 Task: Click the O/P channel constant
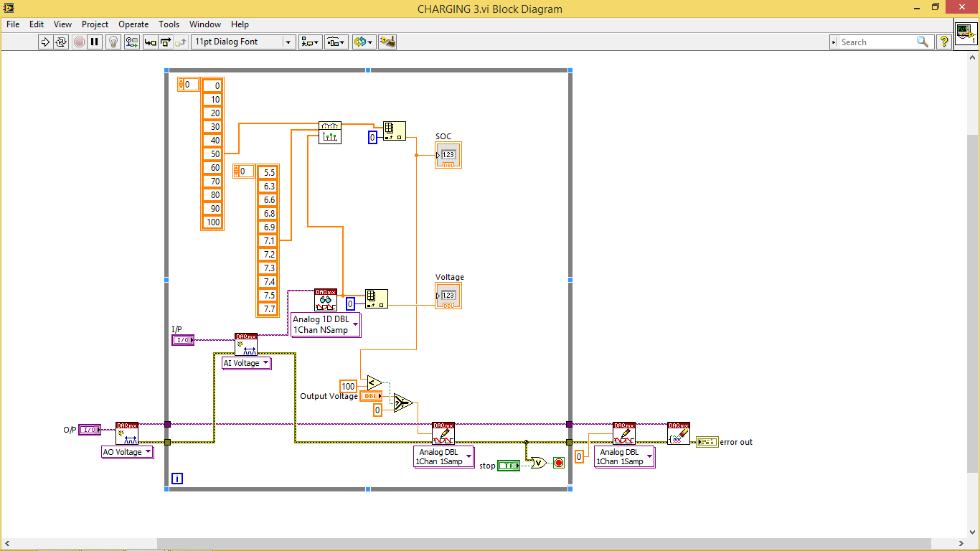pyautogui.click(x=90, y=430)
